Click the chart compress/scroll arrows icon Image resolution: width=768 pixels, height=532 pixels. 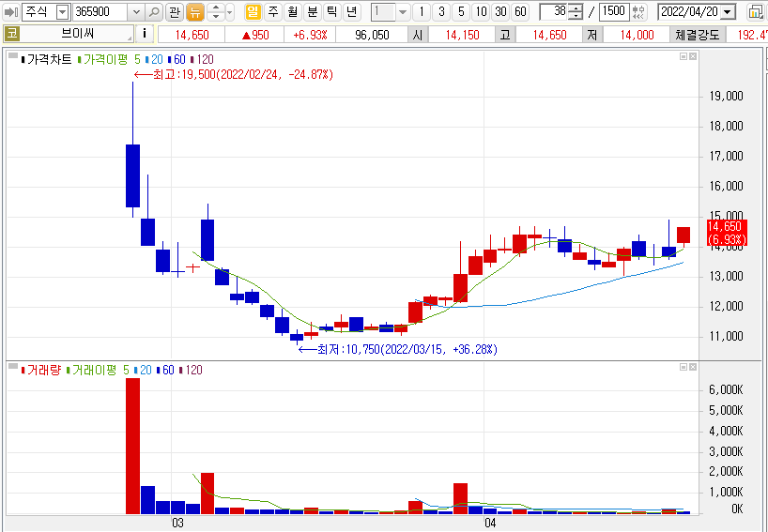click(638, 12)
